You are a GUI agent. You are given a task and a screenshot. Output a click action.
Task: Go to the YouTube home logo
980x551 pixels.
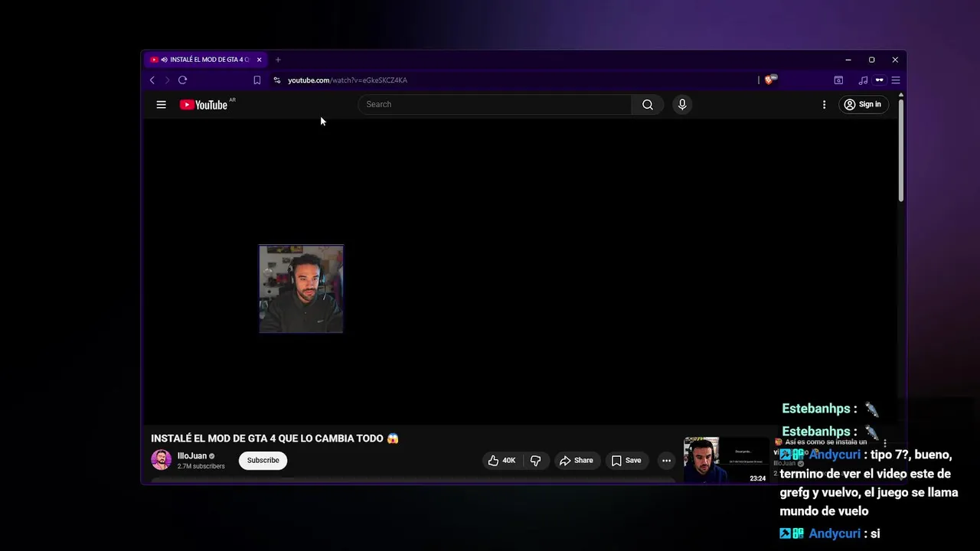click(x=204, y=105)
